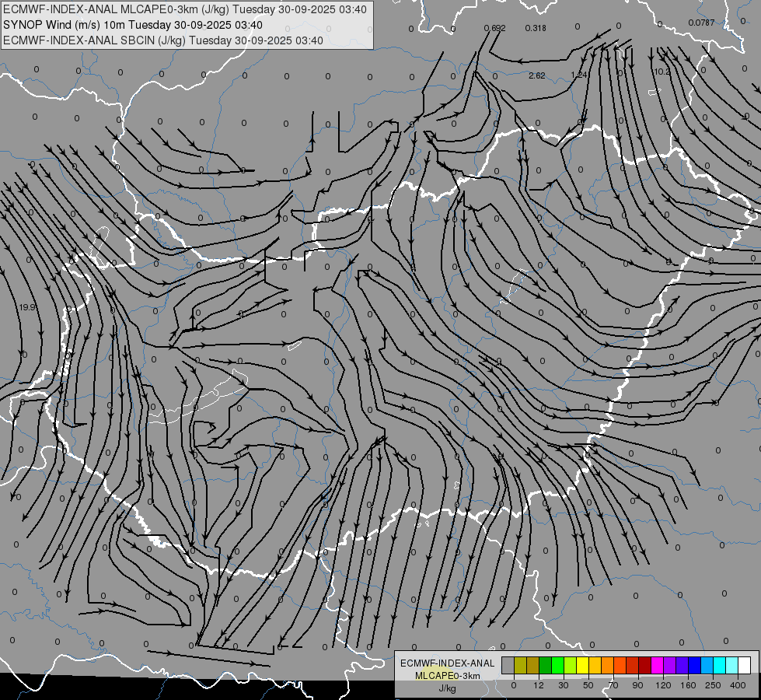
Task: Click the purple swatch right of magenta
Action: point(670,665)
